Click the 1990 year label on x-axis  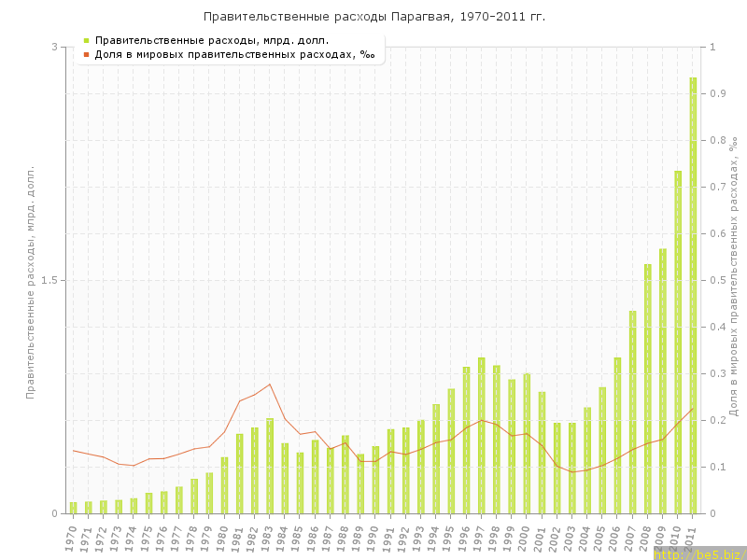pos(373,539)
